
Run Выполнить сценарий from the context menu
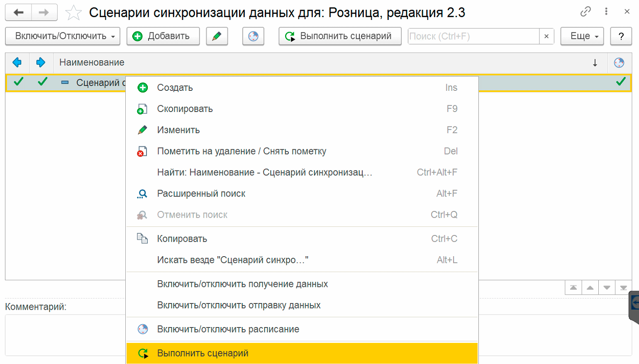click(x=302, y=353)
